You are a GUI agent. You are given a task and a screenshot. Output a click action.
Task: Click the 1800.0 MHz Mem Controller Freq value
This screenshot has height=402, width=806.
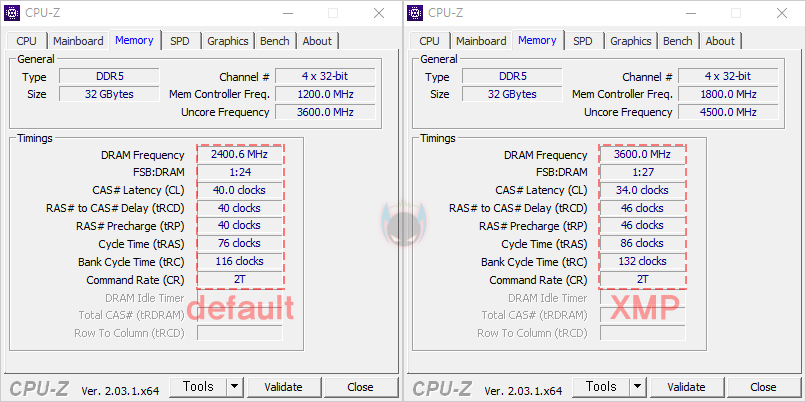click(728, 94)
